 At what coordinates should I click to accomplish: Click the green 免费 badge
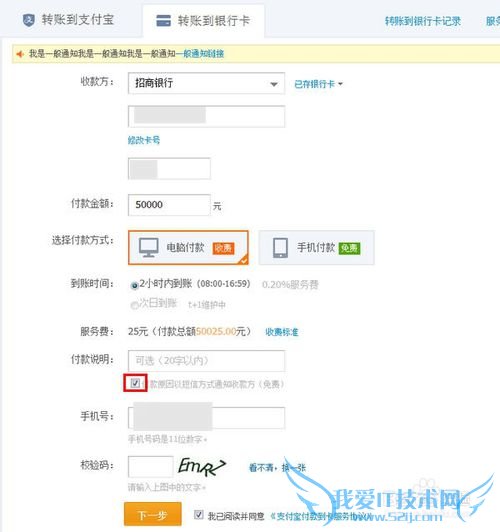coord(349,248)
